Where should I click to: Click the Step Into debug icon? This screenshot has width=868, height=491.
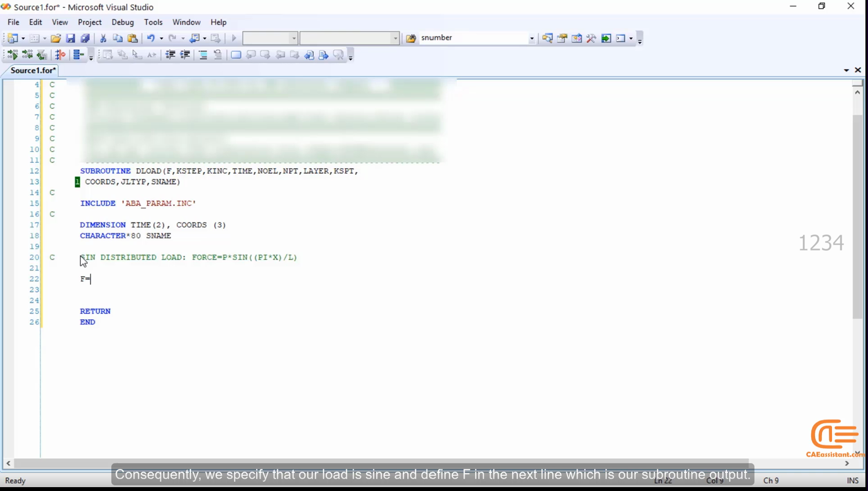coord(12,55)
